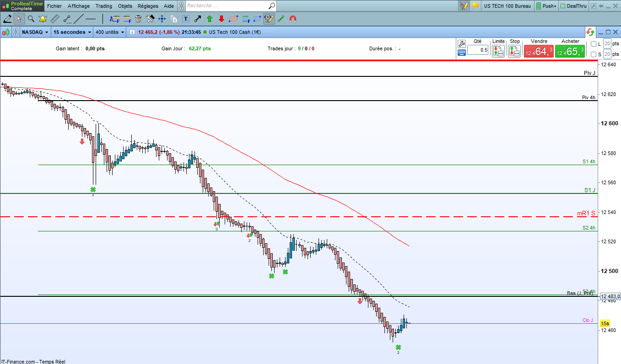Activate the zoom magnifier tool
This screenshot has width=621, height=364.
[31, 19]
